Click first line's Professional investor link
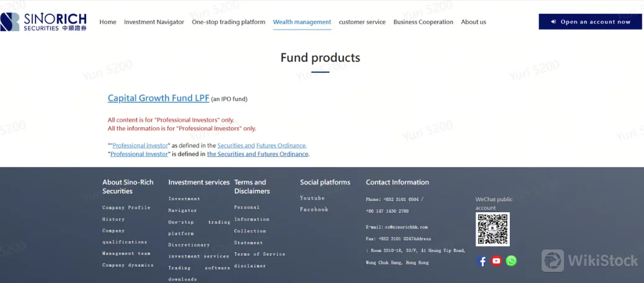 click(x=140, y=145)
